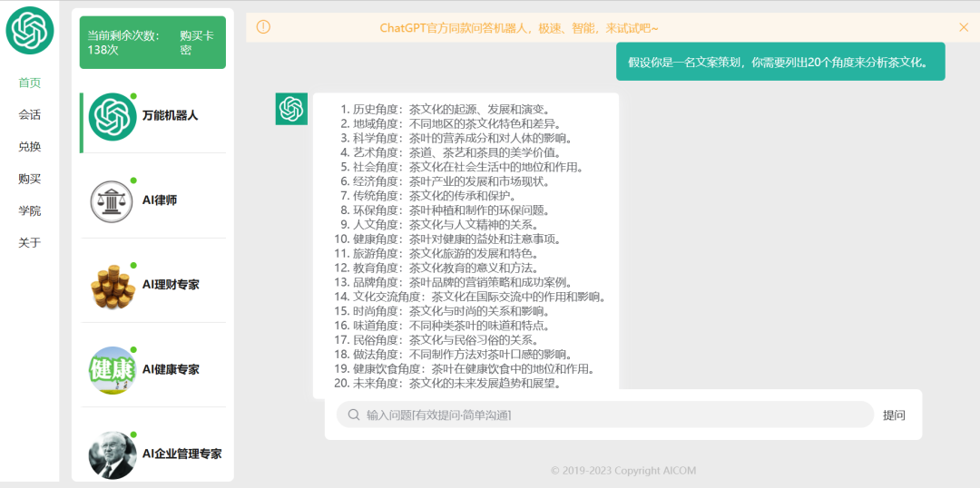Select the AI律师 label

tap(160, 200)
